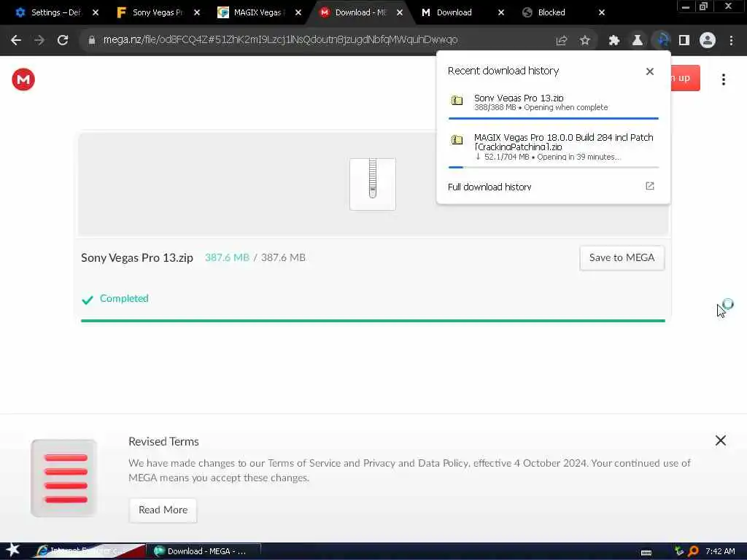Click the Sony Vegas Pro 13.zip filename on page
The image size is (747, 560).
click(136, 258)
